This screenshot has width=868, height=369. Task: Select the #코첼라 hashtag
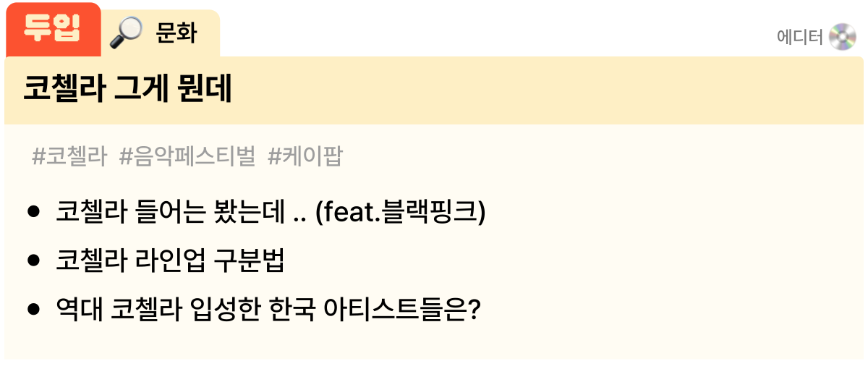pyautogui.click(x=70, y=156)
